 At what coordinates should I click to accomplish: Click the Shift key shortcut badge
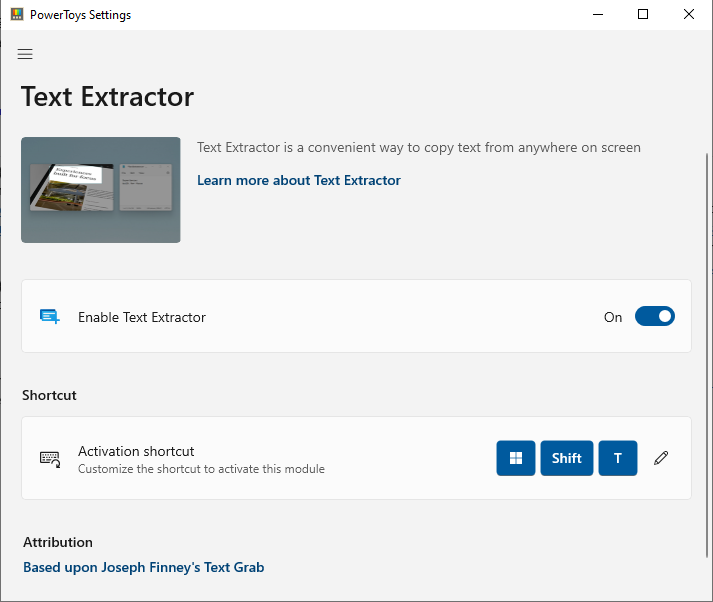567,458
